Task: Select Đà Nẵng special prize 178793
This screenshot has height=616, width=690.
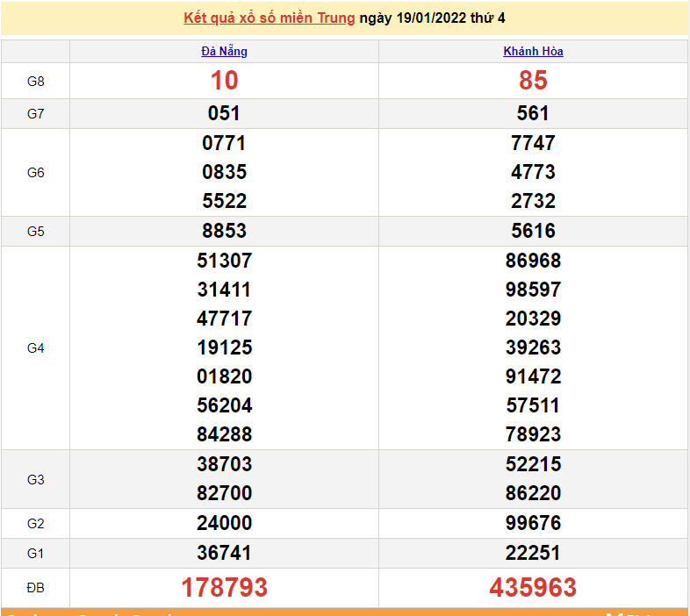Action: pyautogui.click(x=225, y=588)
